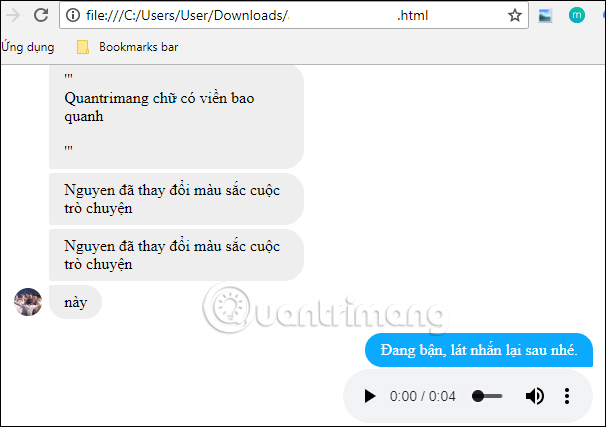
Task: Bookmark this page with the star icon
Action: coord(514,15)
